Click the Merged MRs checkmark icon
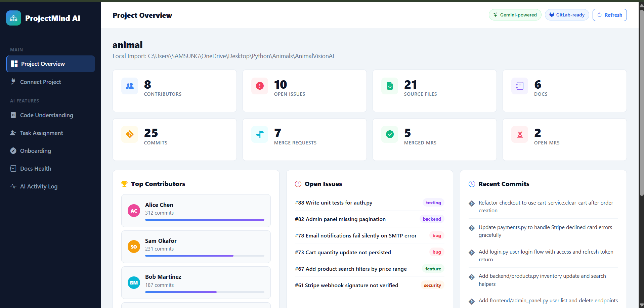The width and height of the screenshot is (644, 308). [x=390, y=134]
